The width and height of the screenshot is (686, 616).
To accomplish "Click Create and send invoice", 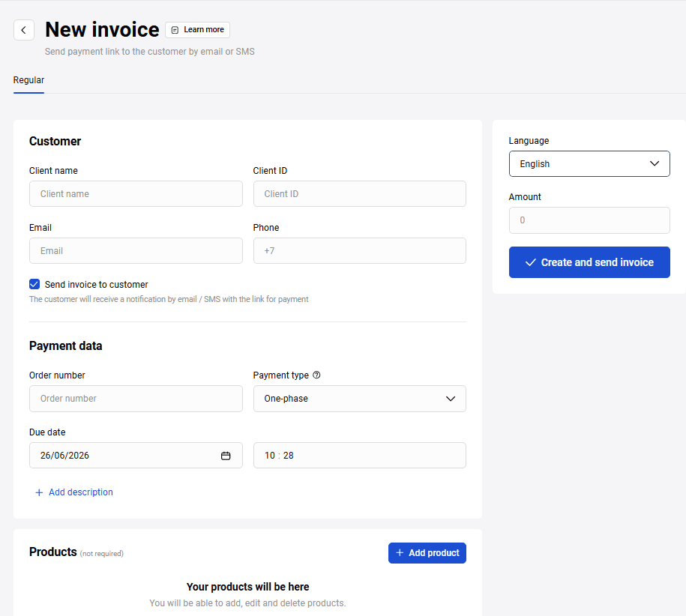I will [x=589, y=262].
